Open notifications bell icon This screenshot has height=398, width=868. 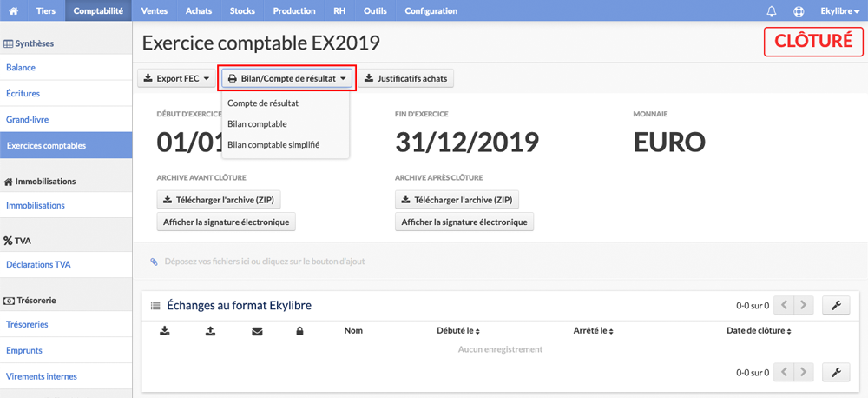772,11
